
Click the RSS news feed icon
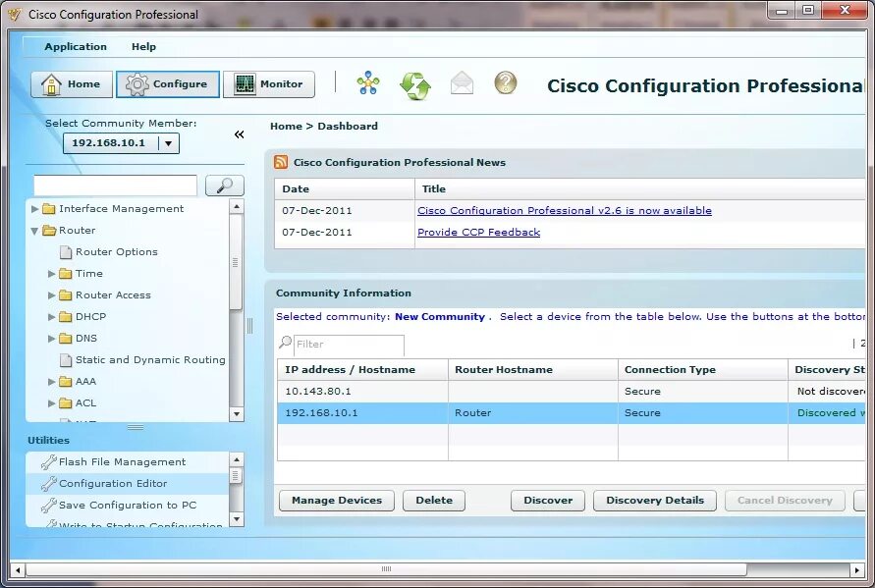click(x=281, y=162)
